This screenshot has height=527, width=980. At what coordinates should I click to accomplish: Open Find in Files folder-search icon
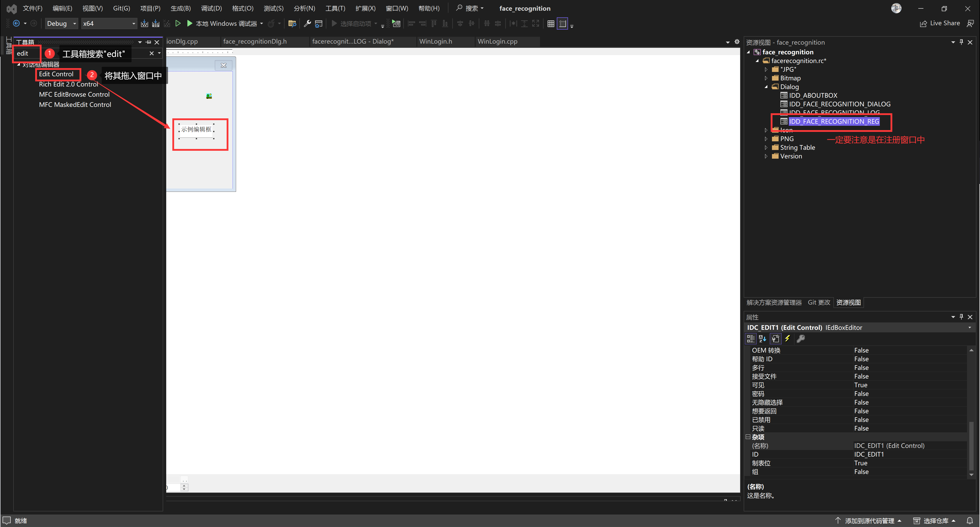(292, 24)
